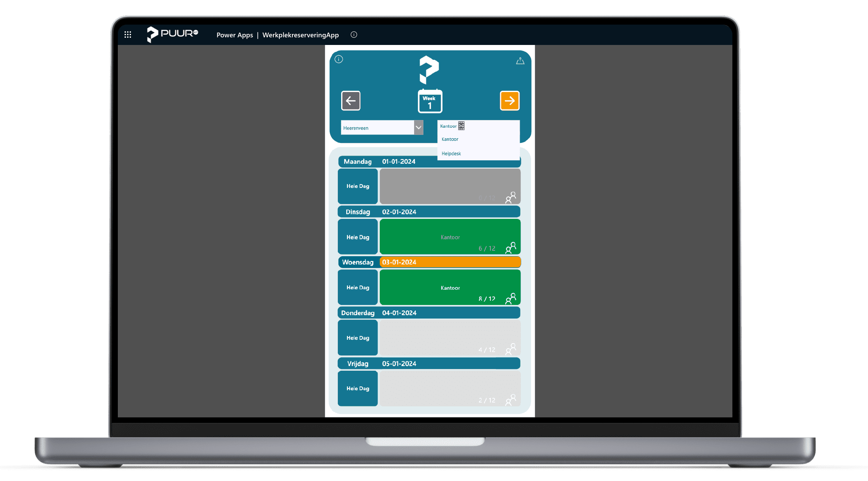Click the grey reservation block on Maandag

450,186
